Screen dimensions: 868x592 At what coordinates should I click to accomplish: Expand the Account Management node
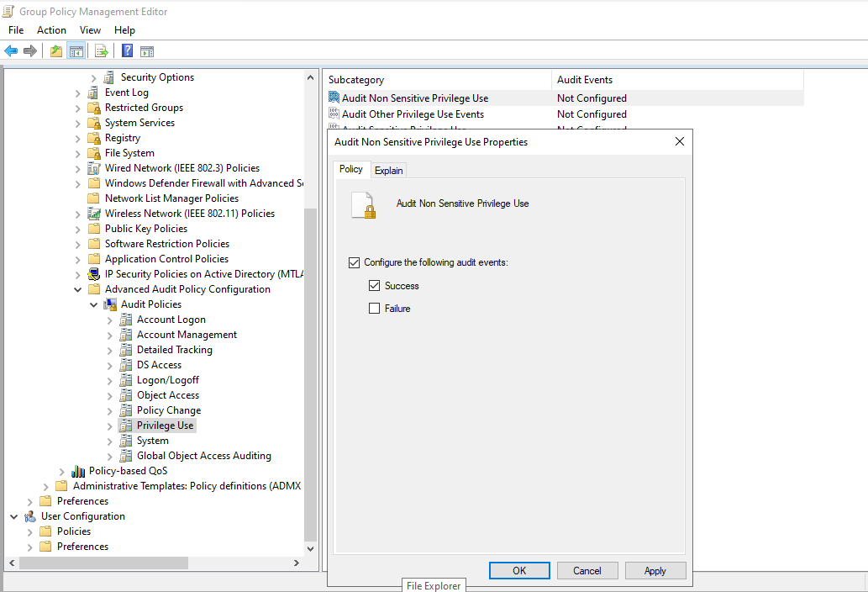click(109, 335)
